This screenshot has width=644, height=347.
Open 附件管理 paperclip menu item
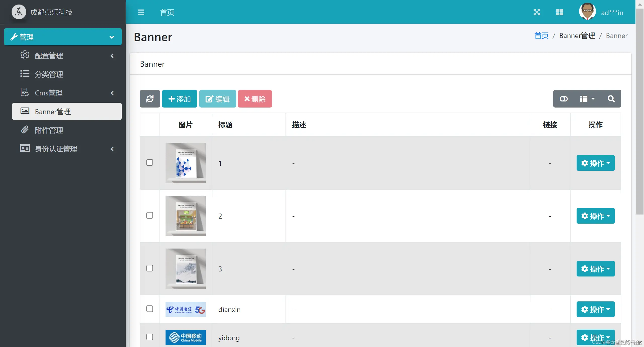point(49,130)
